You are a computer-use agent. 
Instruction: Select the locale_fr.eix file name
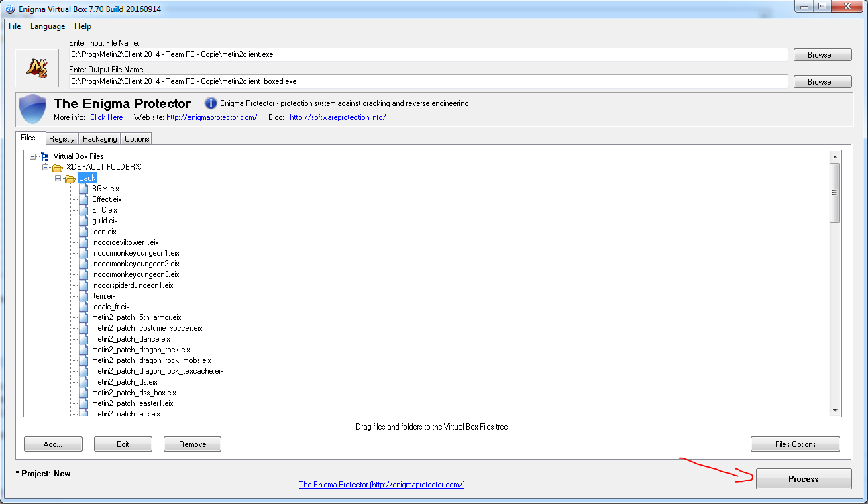(111, 307)
